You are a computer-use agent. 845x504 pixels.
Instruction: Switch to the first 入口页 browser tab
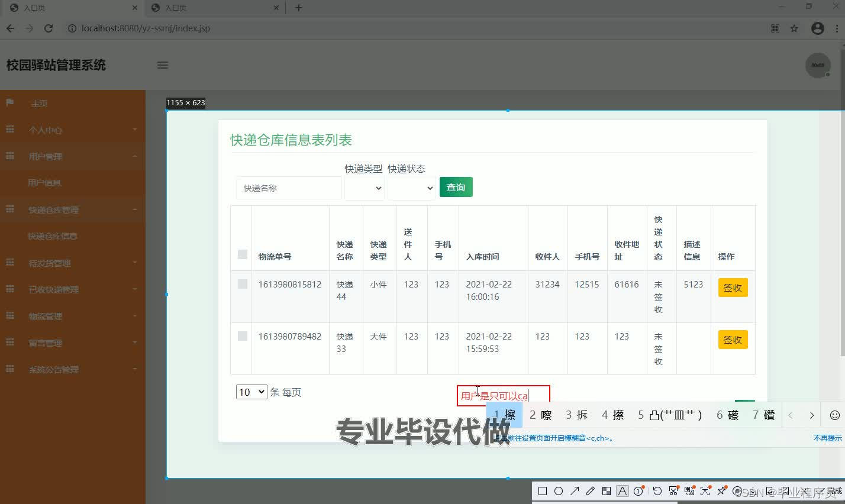(x=71, y=8)
